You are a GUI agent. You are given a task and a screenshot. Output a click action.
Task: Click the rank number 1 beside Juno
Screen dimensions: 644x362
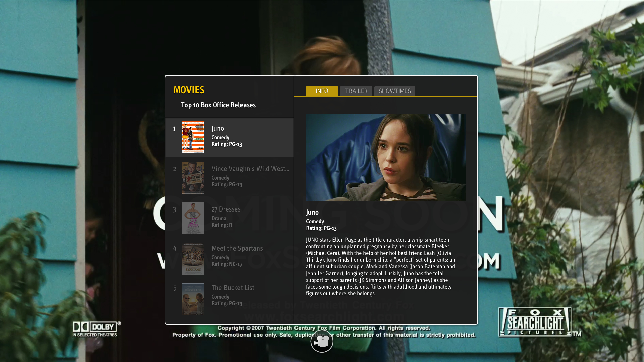(x=174, y=129)
